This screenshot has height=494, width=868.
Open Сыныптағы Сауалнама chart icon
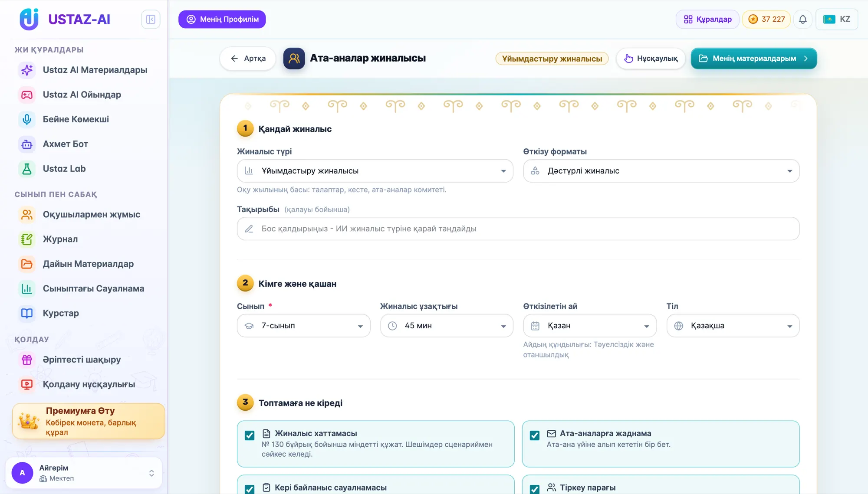pyautogui.click(x=27, y=288)
